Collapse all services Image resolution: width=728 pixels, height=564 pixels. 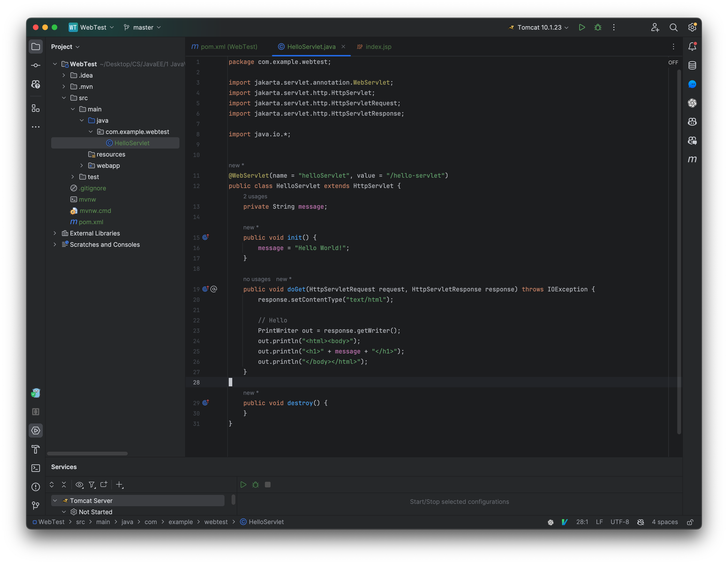click(64, 485)
